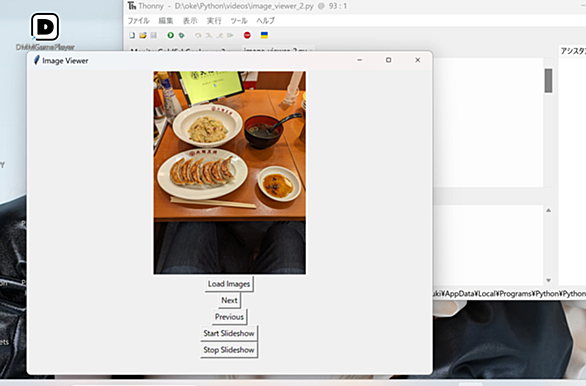This screenshot has width=586, height=386.
Task: Click the Start Slideshow button
Action: [x=229, y=333]
